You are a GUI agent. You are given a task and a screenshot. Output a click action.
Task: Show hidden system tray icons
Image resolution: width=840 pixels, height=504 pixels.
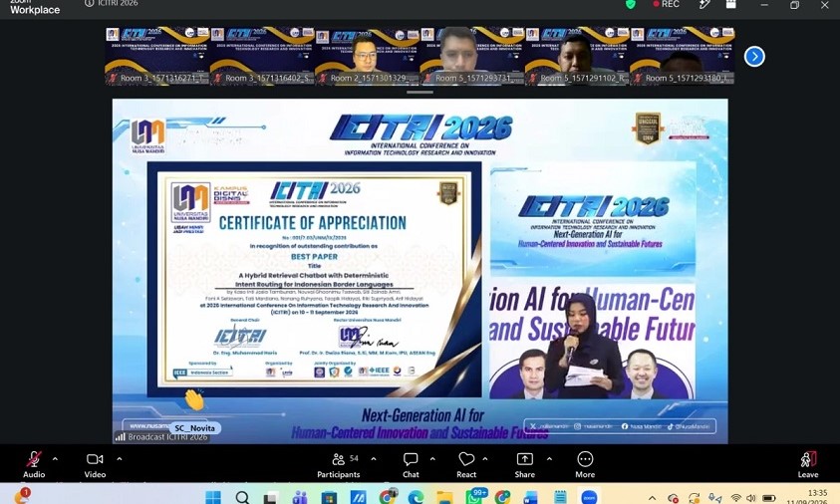[652, 498]
